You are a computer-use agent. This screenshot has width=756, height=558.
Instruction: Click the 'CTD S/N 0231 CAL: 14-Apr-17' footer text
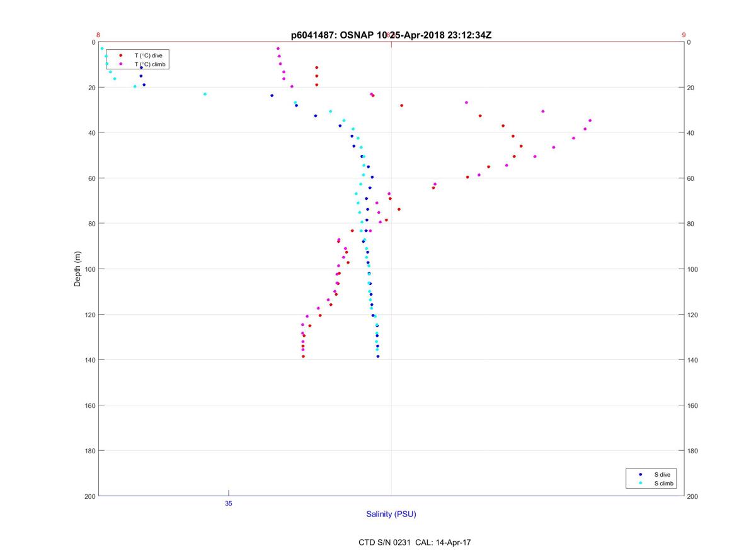(x=414, y=542)
